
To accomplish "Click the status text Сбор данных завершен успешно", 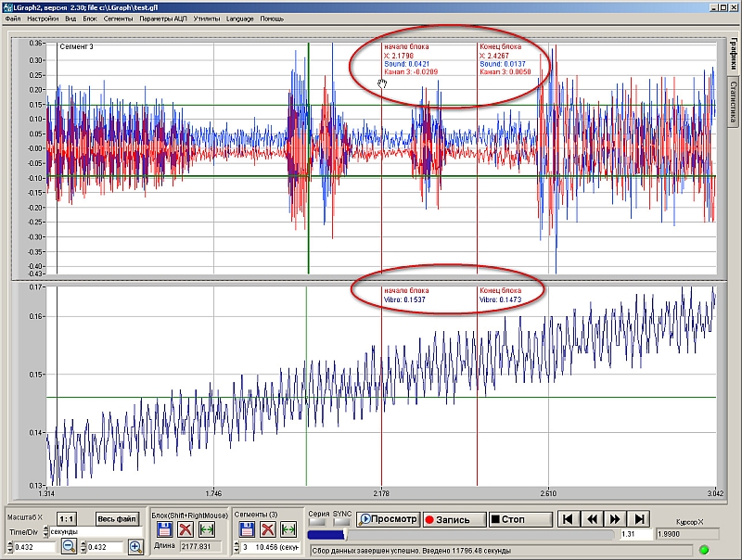I will tap(365, 551).
